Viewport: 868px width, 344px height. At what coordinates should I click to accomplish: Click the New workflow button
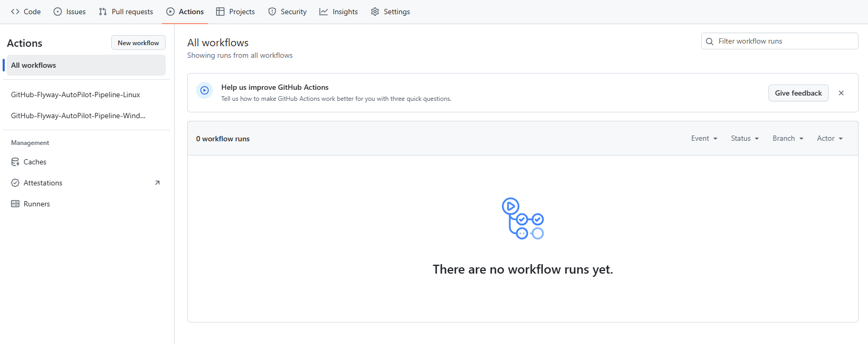tap(138, 43)
